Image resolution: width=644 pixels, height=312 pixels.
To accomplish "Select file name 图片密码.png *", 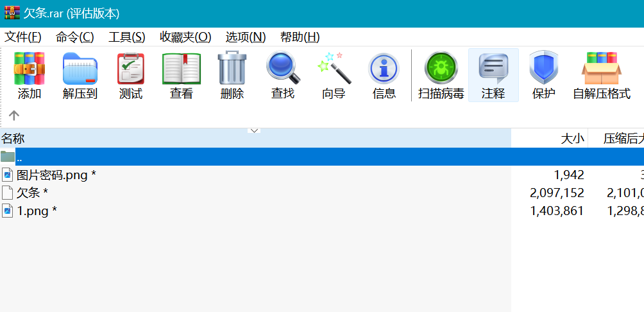I will click(56, 175).
